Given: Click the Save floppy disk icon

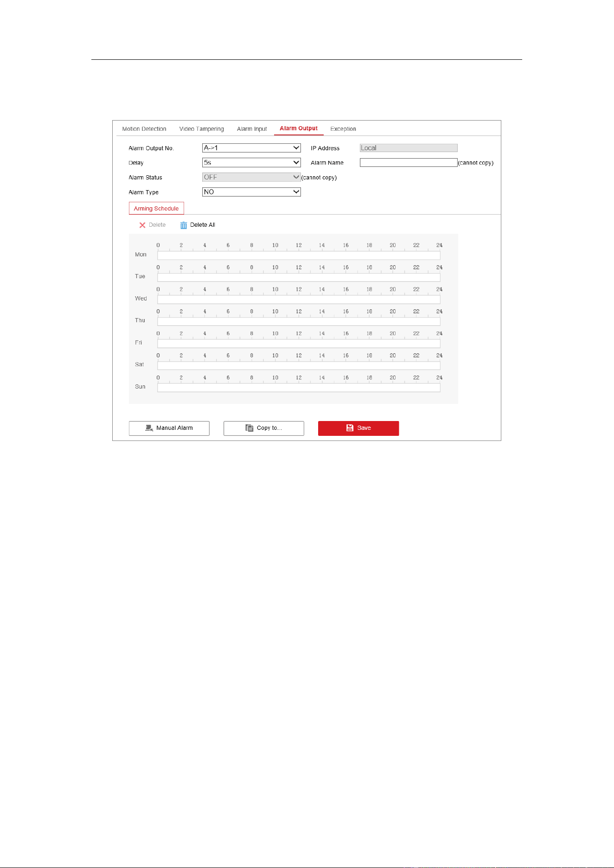Looking at the screenshot, I should (350, 428).
